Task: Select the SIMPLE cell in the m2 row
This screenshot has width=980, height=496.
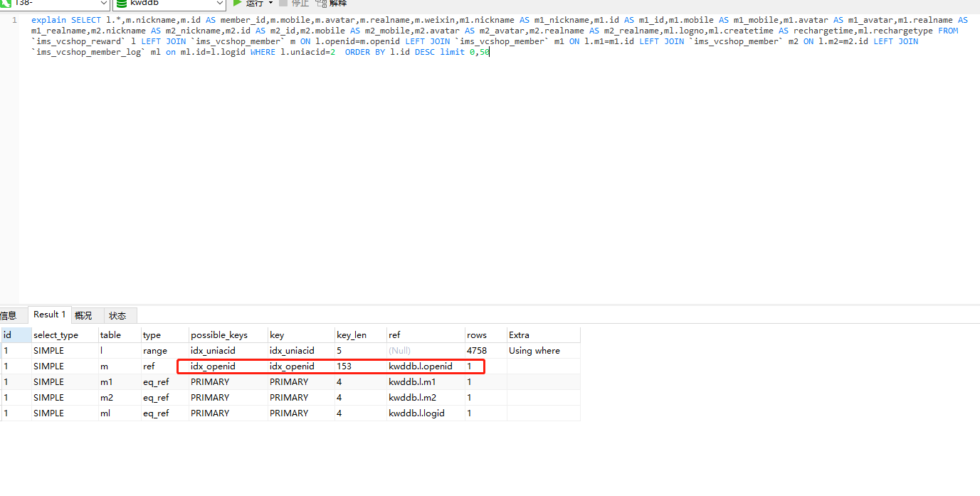Action: (65, 397)
